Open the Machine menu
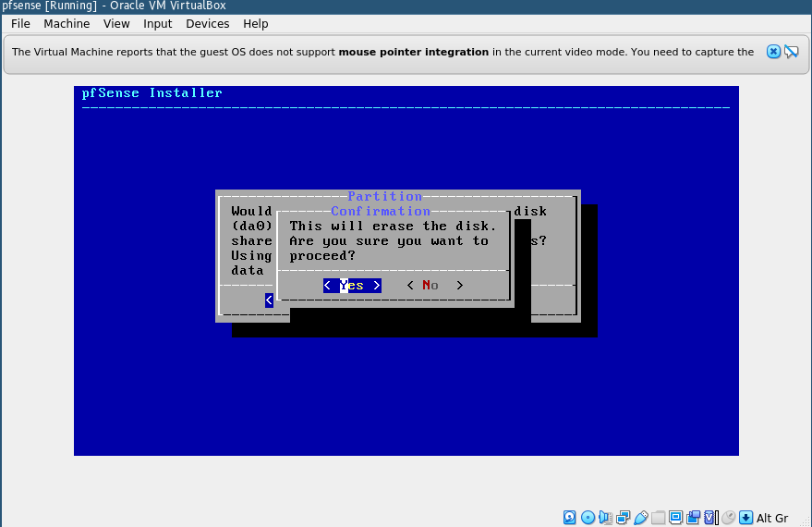This screenshot has height=527, width=812. pyautogui.click(x=67, y=24)
